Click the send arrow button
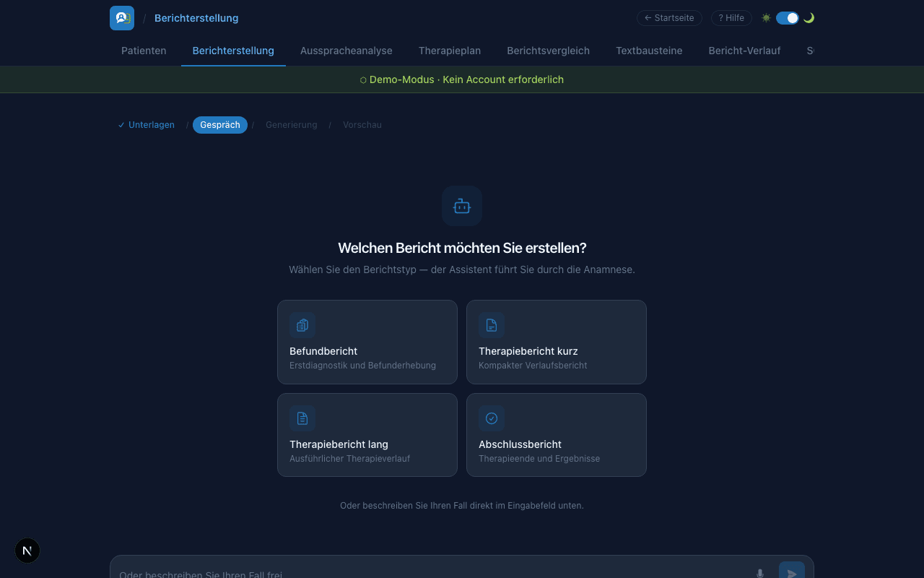The image size is (924, 578). [x=792, y=570]
